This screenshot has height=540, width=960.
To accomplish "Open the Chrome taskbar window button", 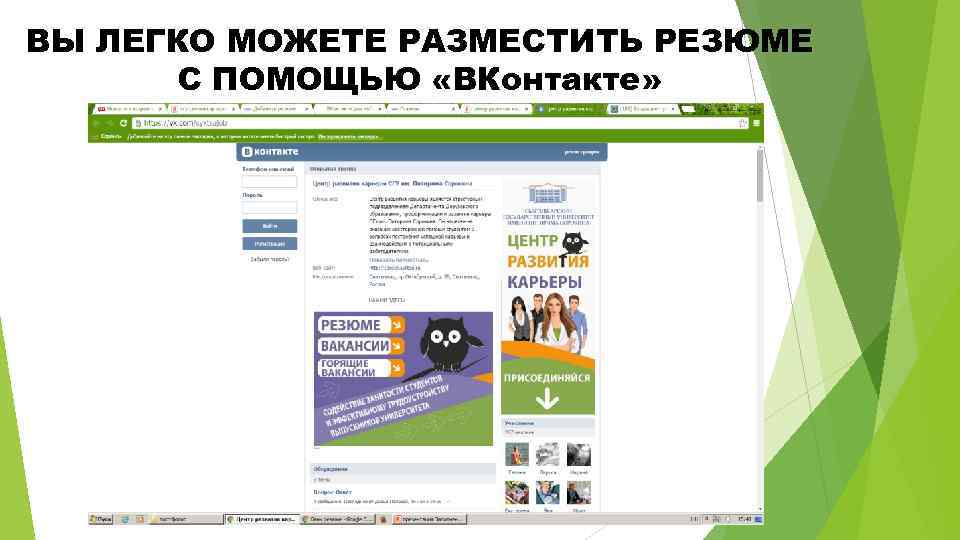I will coord(262,519).
